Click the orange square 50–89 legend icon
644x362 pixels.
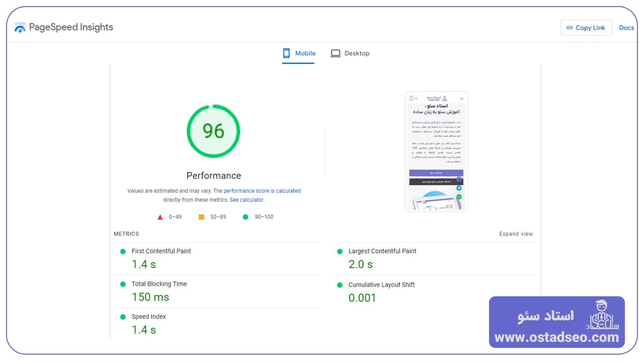202,217
